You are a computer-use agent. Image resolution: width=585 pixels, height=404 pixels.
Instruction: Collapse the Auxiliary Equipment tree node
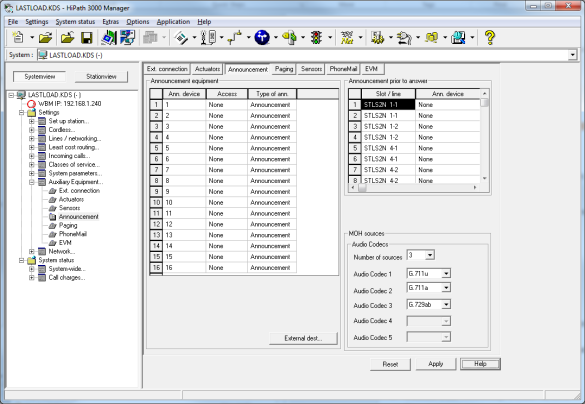tap(32, 182)
